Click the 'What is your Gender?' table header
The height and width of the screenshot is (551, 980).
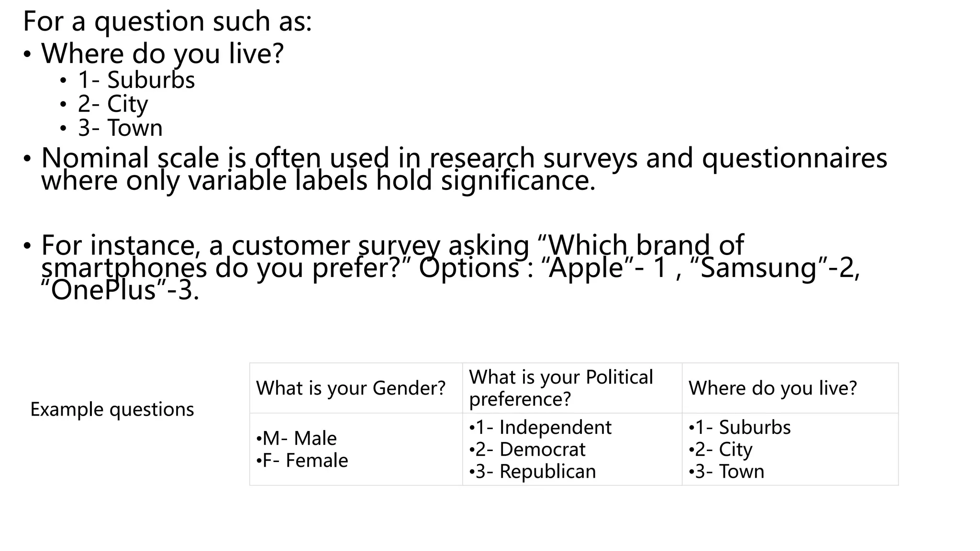pos(351,388)
